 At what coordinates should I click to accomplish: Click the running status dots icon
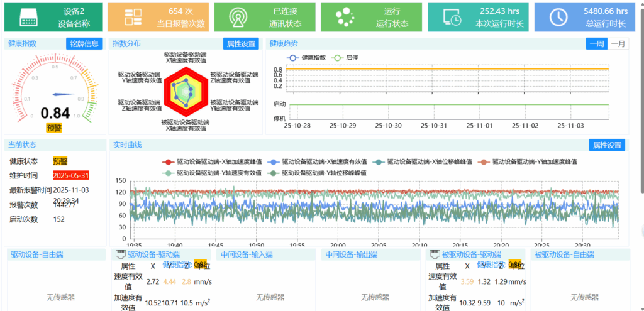pyautogui.click(x=344, y=16)
